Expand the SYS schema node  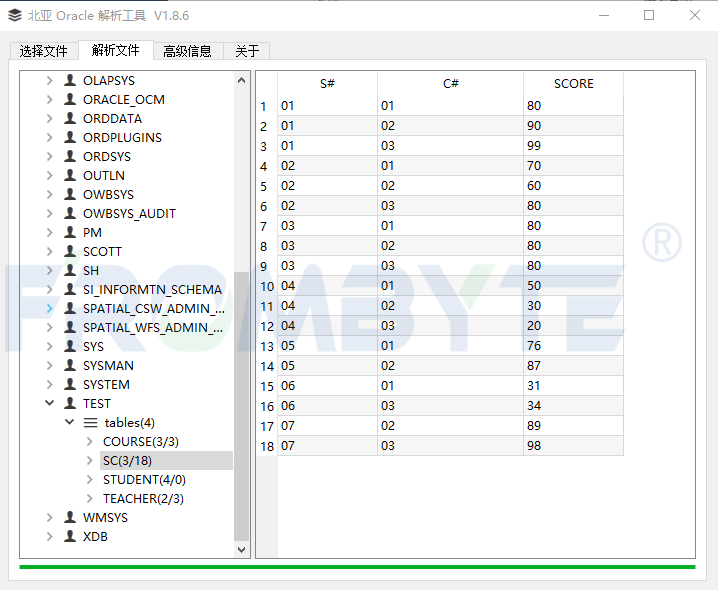coord(49,347)
